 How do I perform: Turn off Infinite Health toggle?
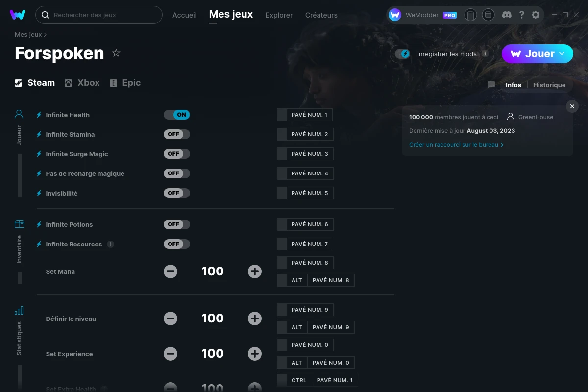176,115
